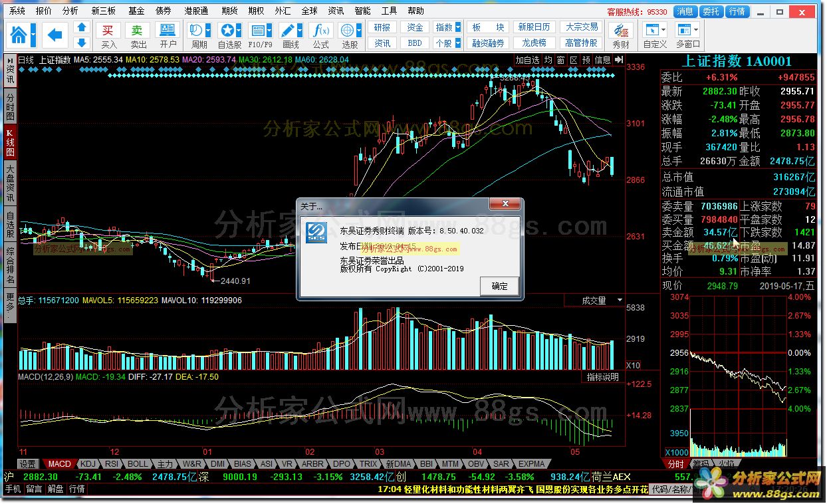Select the 画线 draw line pencil icon
The width and height of the screenshot is (827, 504).
pyautogui.click(x=288, y=31)
